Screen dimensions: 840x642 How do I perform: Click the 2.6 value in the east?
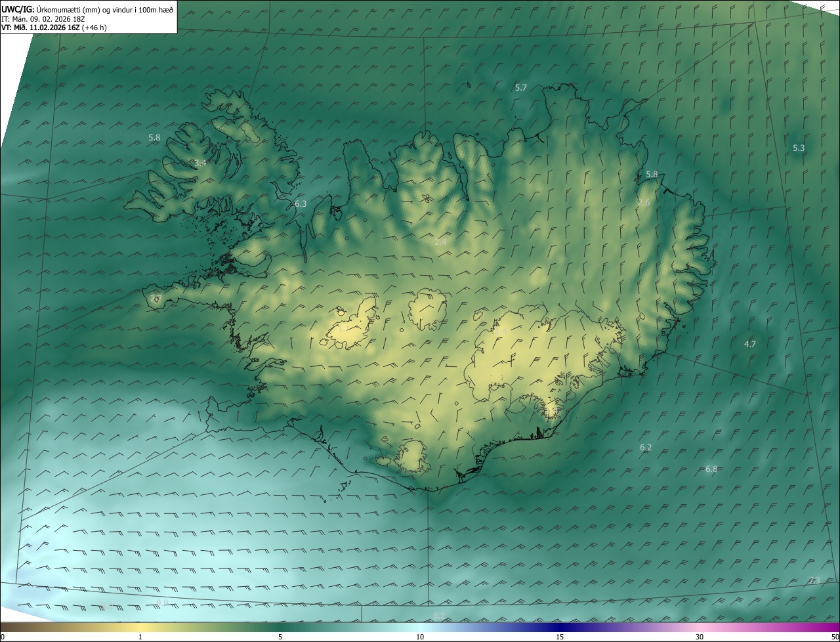(644, 203)
